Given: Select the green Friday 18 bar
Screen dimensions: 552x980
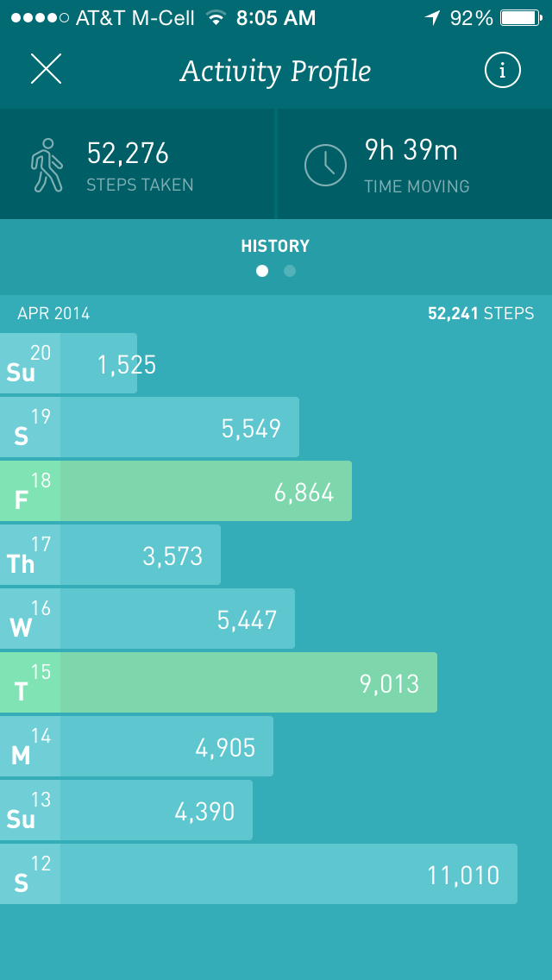Looking at the screenshot, I should pyautogui.click(x=176, y=492).
